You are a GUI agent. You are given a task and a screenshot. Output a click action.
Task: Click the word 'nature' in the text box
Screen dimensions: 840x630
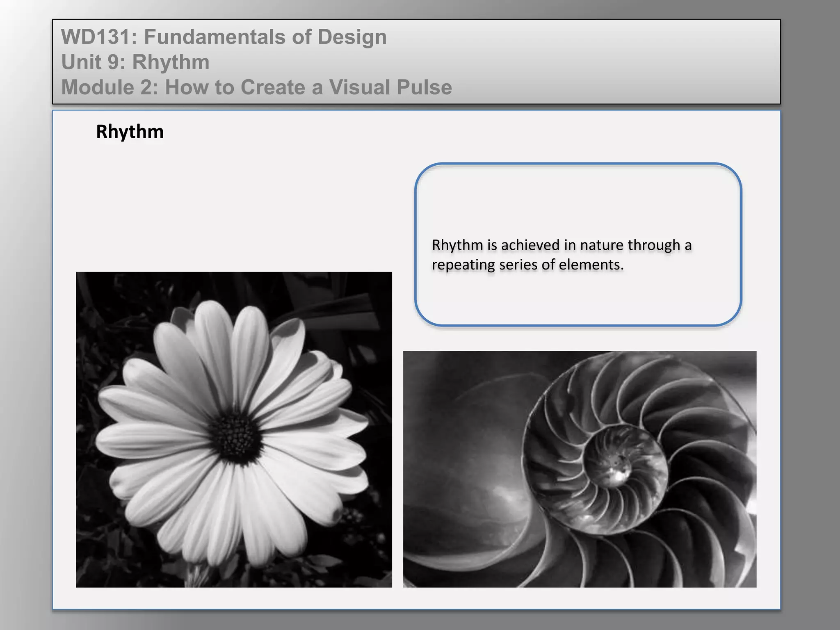tap(602, 245)
